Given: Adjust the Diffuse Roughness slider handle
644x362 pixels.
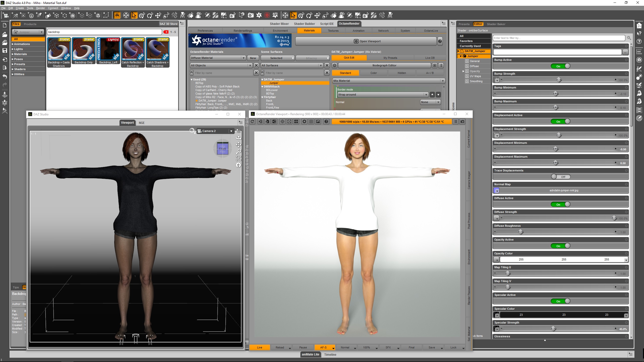Looking at the screenshot, I should (x=521, y=232).
